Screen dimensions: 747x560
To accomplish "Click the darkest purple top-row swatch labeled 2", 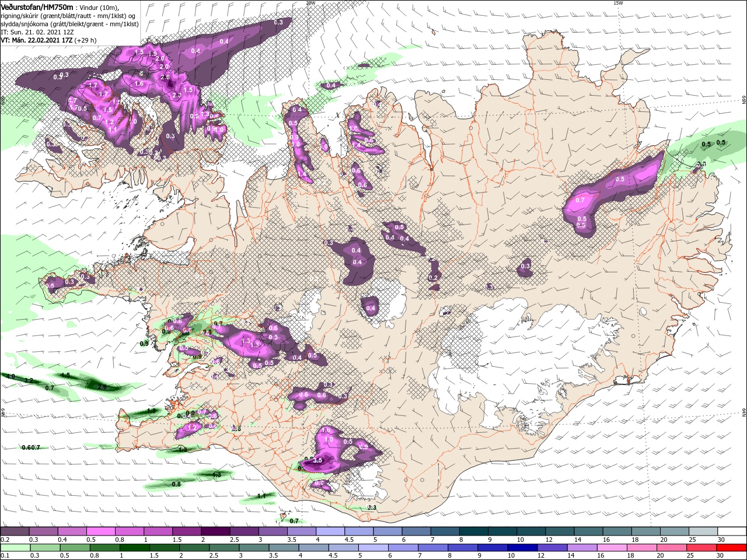I will [x=215, y=531].
